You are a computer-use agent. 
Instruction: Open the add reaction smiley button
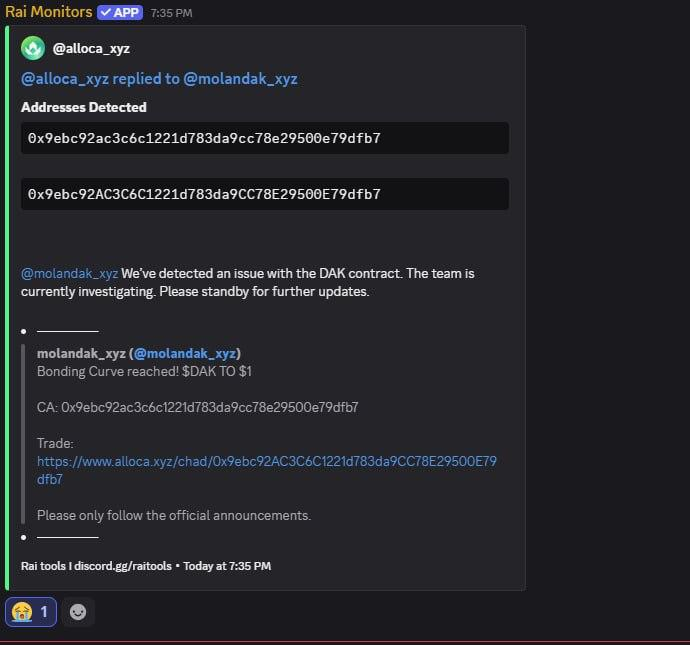pyautogui.click(x=78, y=612)
